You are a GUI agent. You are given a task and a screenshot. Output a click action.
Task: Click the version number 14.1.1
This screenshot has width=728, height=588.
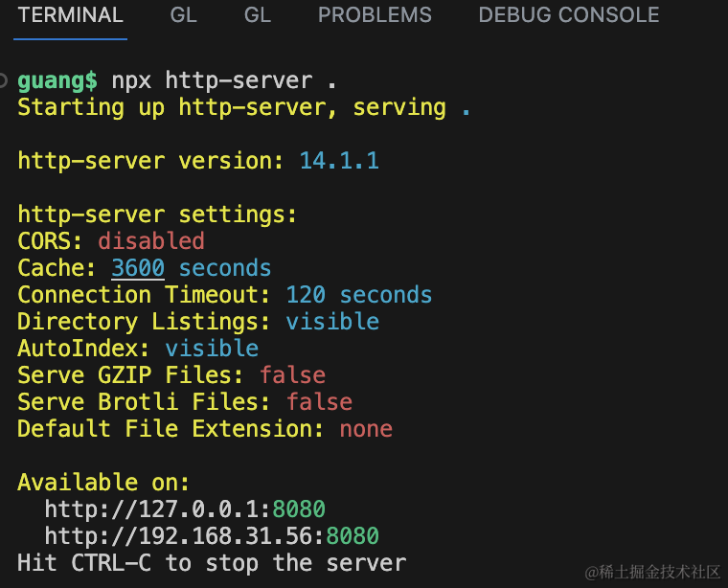tap(339, 161)
